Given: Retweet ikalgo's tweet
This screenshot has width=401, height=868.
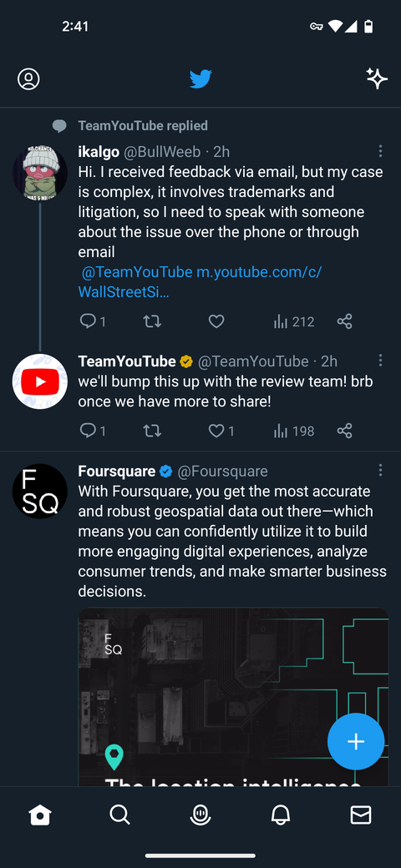Looking at the screenshot, I should (x=152, y=321).
